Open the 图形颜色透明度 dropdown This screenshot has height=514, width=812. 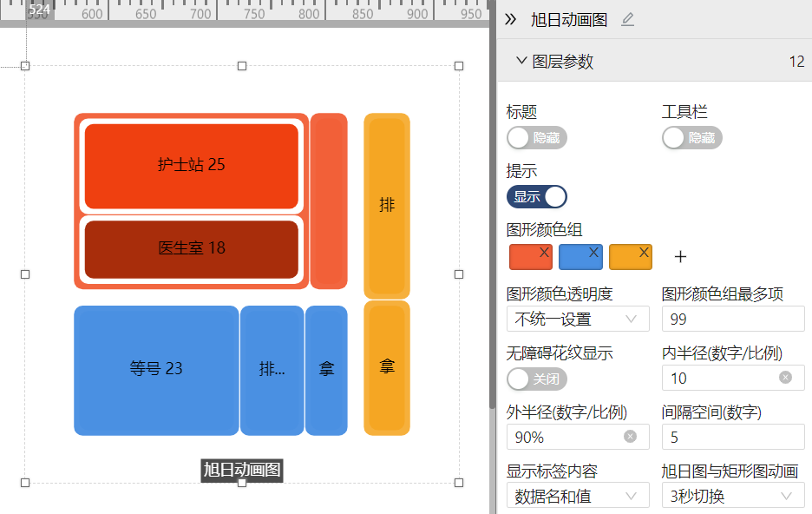[578, 319]
